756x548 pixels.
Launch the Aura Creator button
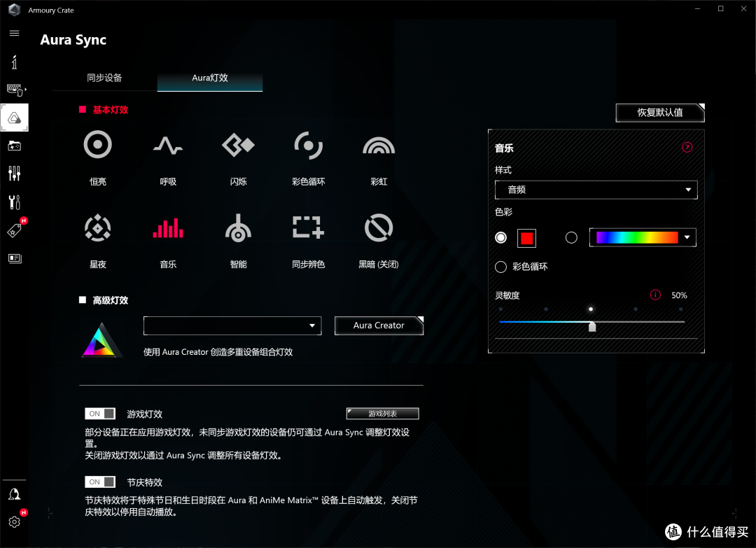coord(379,325)
